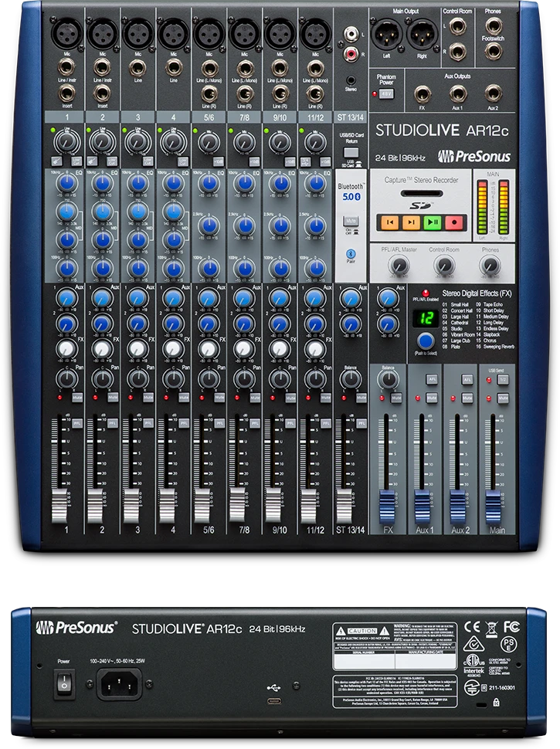Click the Footswitch jack
Screen dimensions: 560x749
(493, 51)
